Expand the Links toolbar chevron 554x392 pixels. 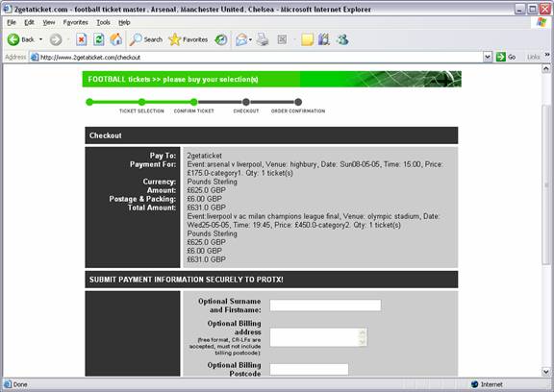point(547,55)
